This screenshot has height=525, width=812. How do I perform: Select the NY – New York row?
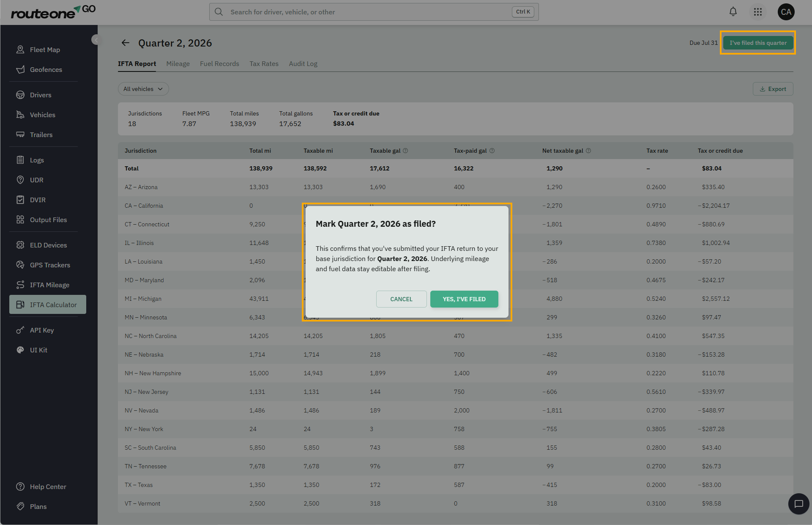click(455, 429)
